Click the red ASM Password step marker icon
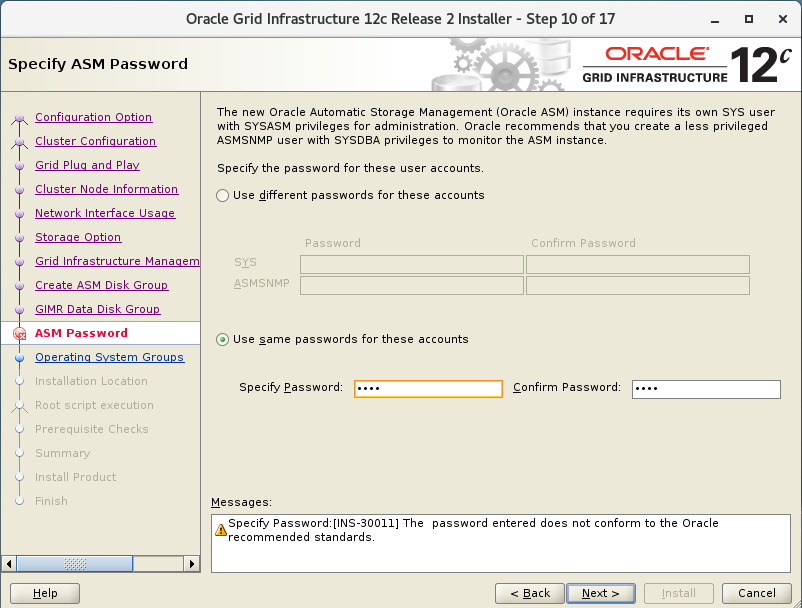The height and width of the screenshot is (608, 802). [19, 334]
